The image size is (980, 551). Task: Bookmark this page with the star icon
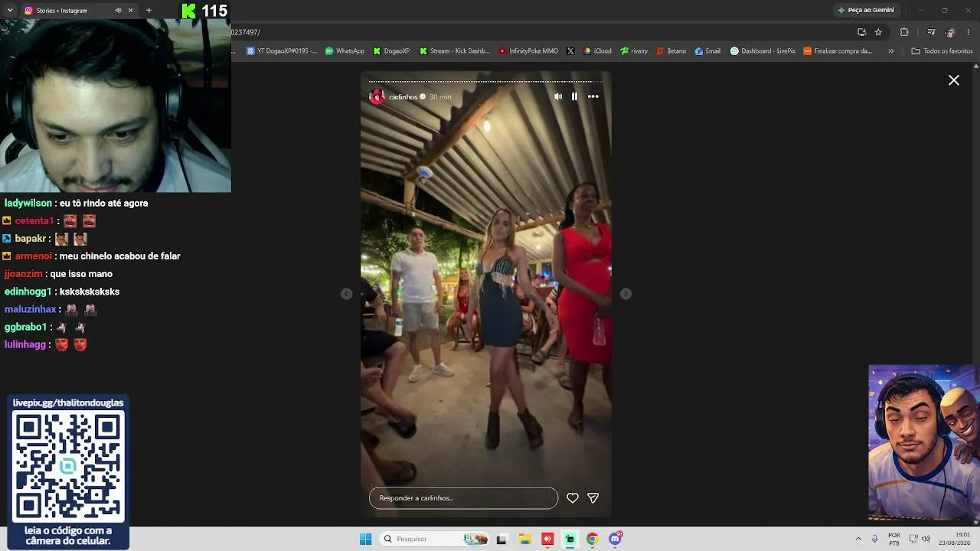[878, 32]
